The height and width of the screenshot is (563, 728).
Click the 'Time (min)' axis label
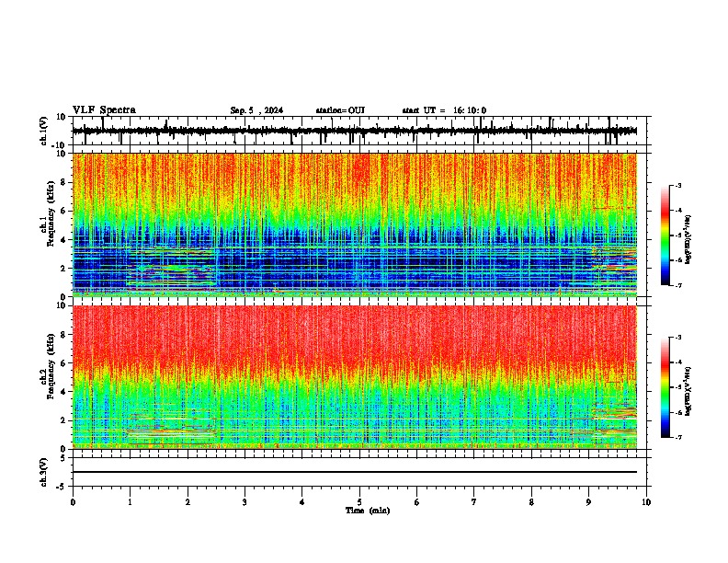(368, 511)
